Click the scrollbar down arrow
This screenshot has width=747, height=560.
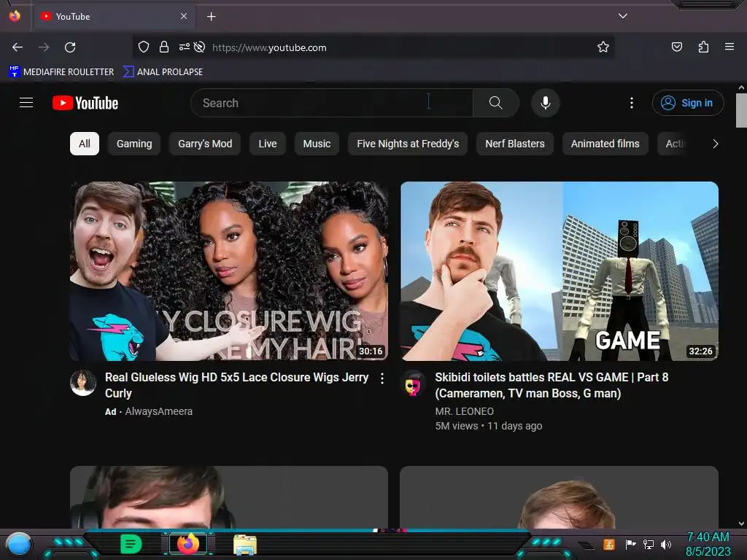tap(741, 524)
